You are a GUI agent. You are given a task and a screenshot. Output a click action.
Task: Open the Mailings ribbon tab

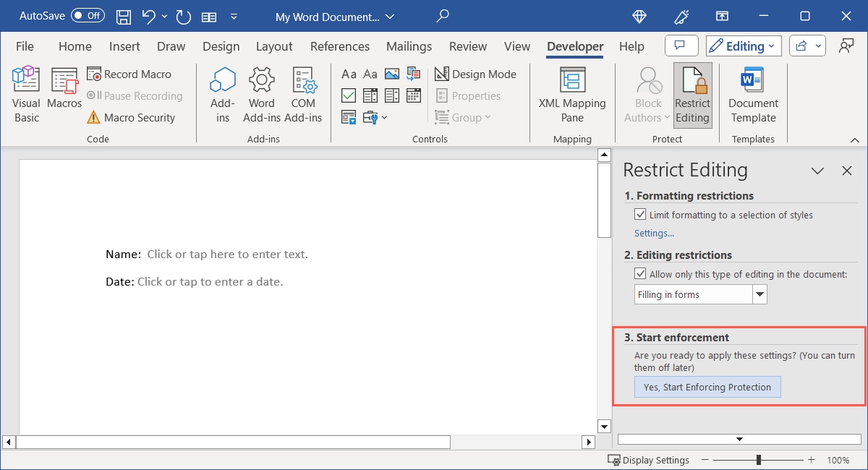[409, 46]
